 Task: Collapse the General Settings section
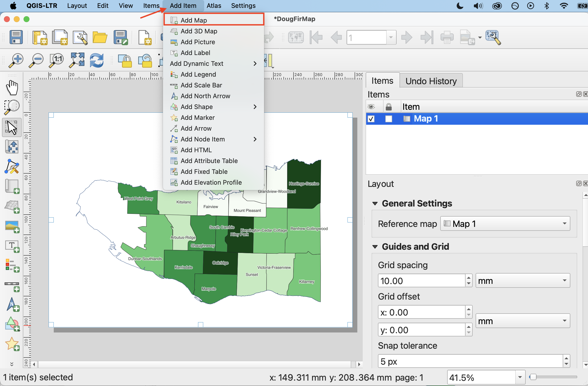click(375, 204)
